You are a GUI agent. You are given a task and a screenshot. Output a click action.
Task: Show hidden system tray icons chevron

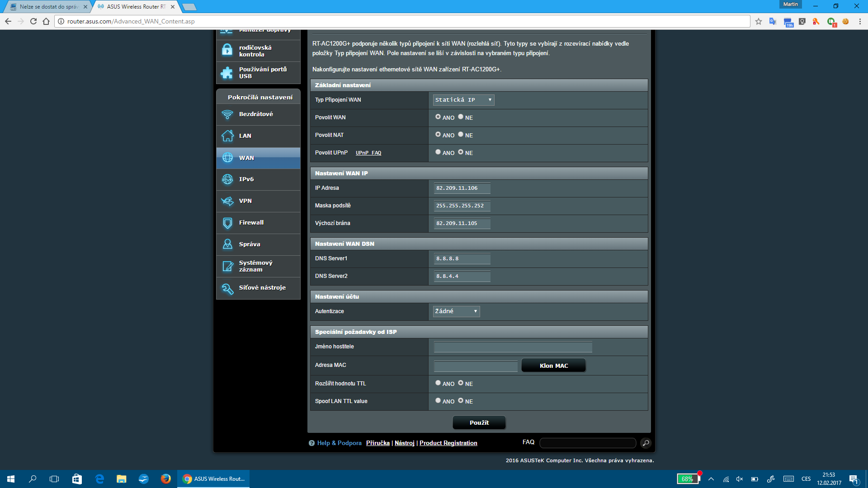point(711,479)
